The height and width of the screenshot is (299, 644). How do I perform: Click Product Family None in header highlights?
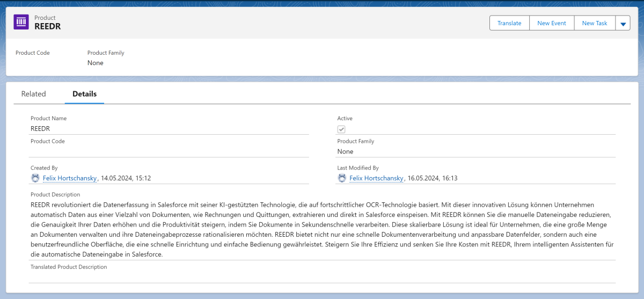tap(96, 63)
